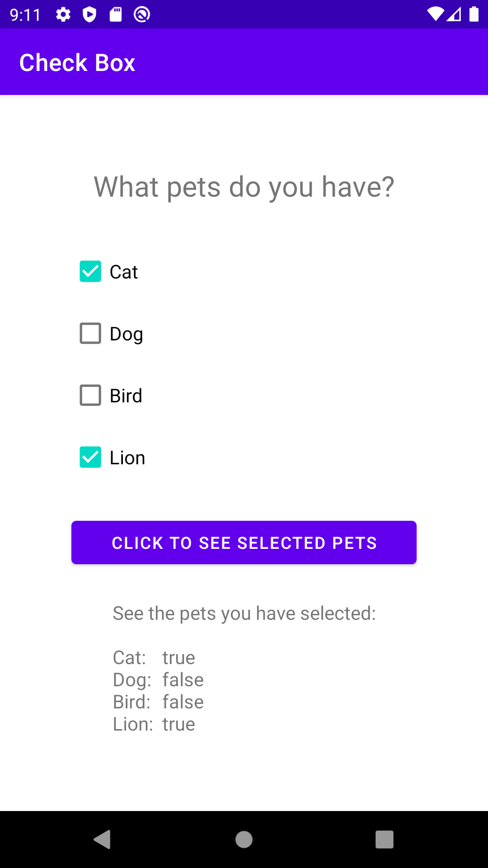Tap the Android home circle icon
Screen dimensions: 488x868
pos(244,840)
